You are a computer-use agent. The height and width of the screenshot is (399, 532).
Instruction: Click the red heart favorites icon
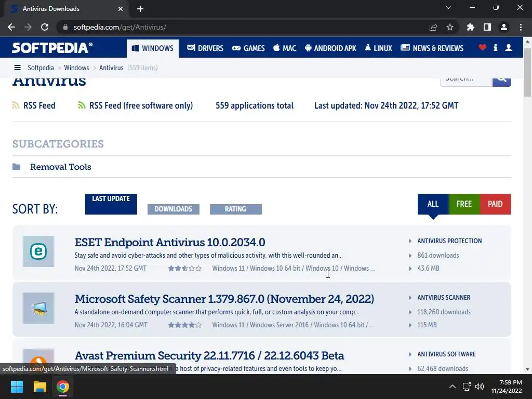483,47
